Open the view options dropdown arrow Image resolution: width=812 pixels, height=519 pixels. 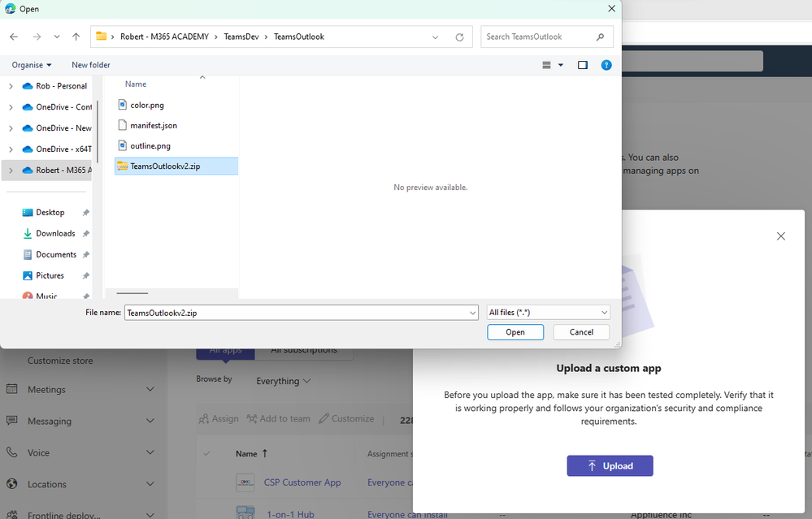pos(560,65)
